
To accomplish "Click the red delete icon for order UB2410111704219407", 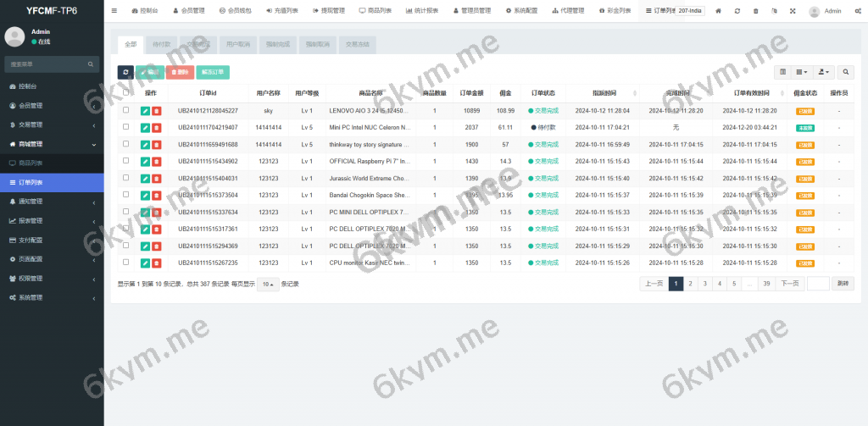I will coord(157,128).
